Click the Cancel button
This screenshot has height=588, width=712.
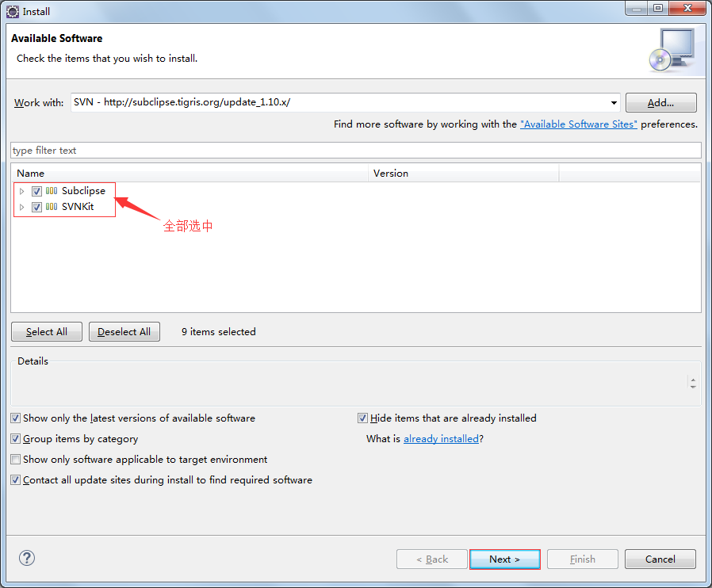tap(660, 559)
